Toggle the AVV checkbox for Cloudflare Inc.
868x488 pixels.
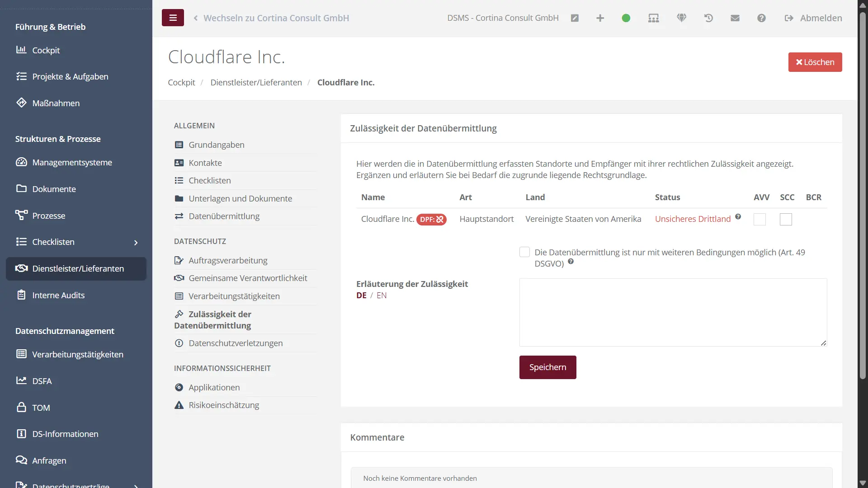pos(759,220)
